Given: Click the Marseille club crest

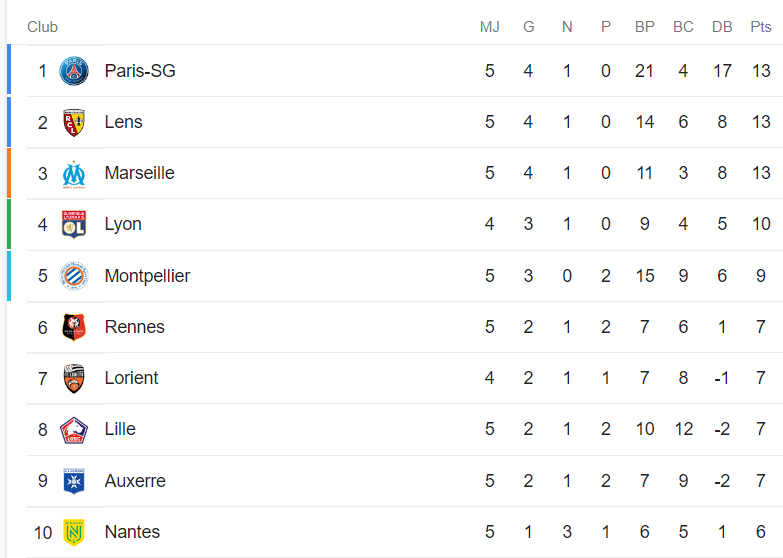Looking at the screenshot, I should click(74, 173).
